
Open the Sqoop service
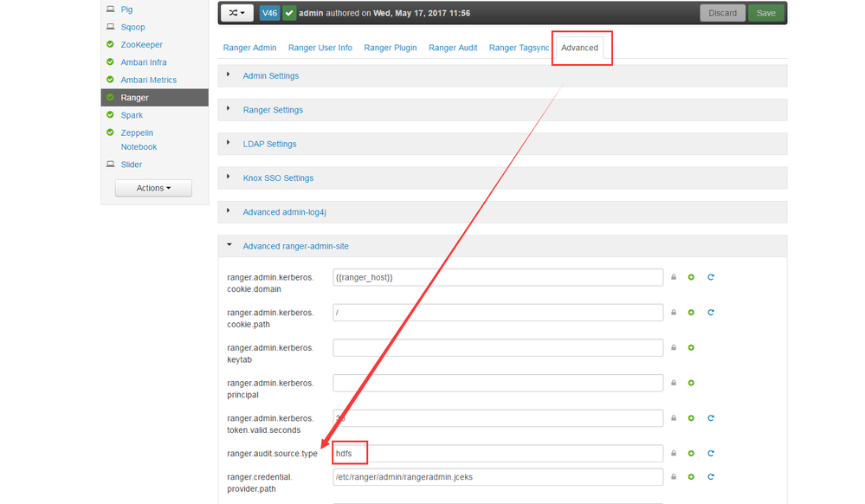tap(133, 27)
